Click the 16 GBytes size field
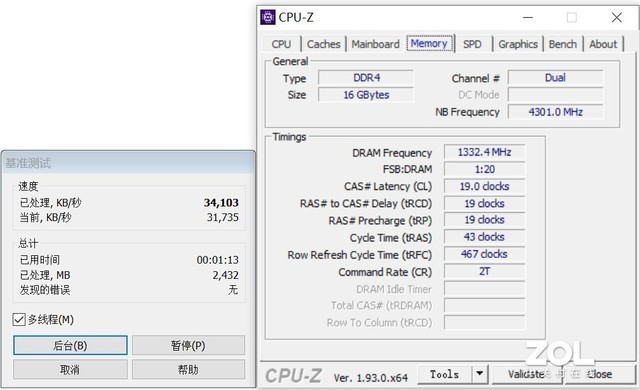This screenshot has height=390, width=640. [366, 95]
